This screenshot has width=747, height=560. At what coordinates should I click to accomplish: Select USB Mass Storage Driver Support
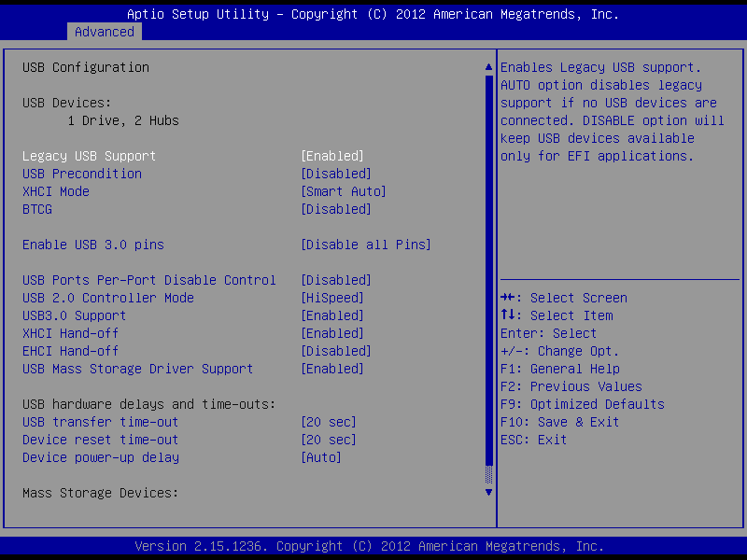(138, 369)
